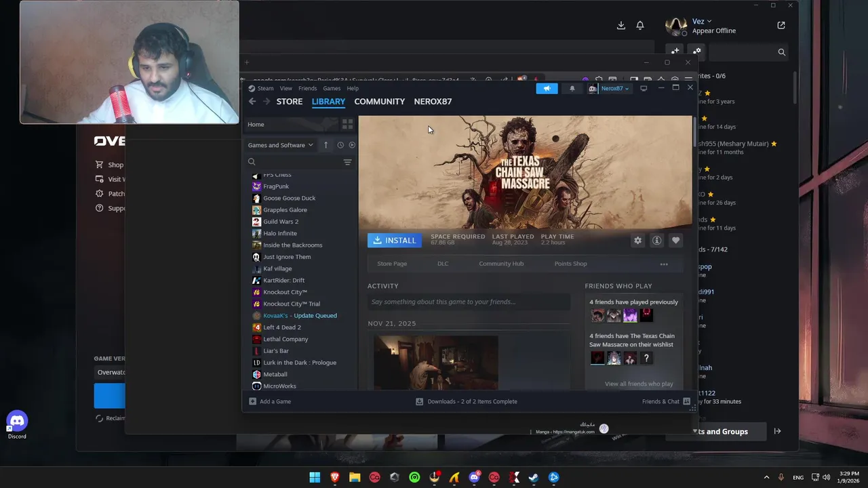The height and width of the screenshot is (488, 868).
Task: Select KovaaK's Update Queued entry
Action: point(300,316)
